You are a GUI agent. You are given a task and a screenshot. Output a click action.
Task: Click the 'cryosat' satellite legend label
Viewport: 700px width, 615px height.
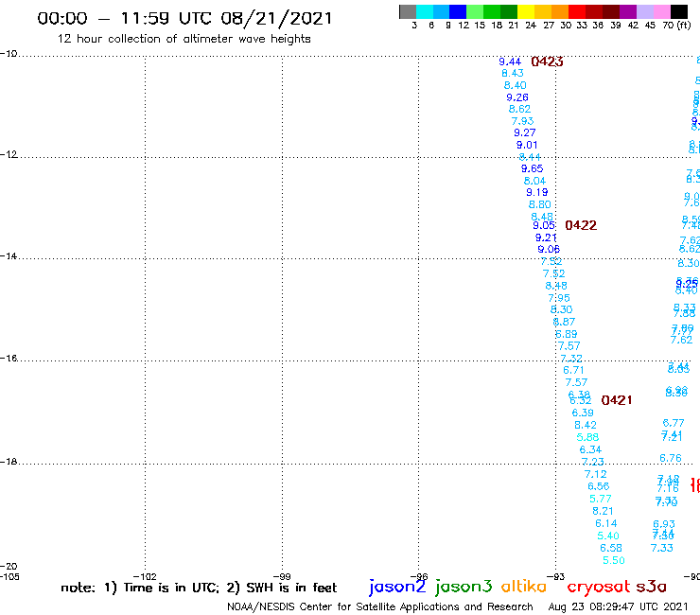[x=598, y=587]
